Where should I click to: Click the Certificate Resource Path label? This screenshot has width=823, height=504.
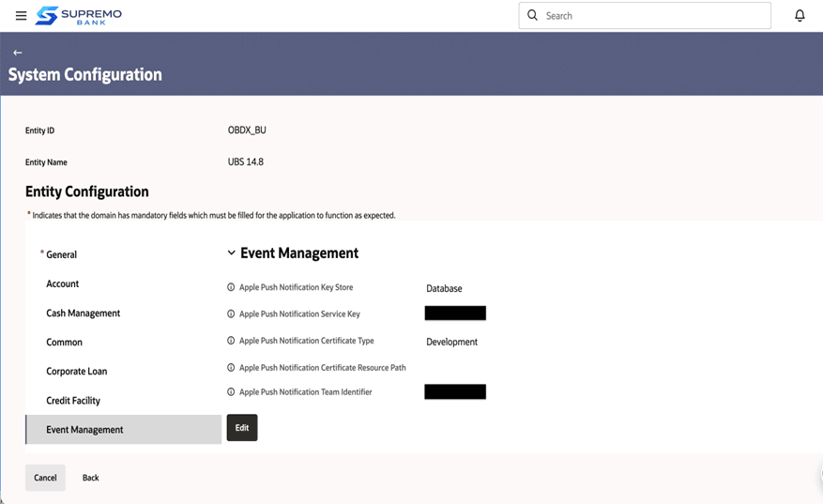[x=322, y=368]
